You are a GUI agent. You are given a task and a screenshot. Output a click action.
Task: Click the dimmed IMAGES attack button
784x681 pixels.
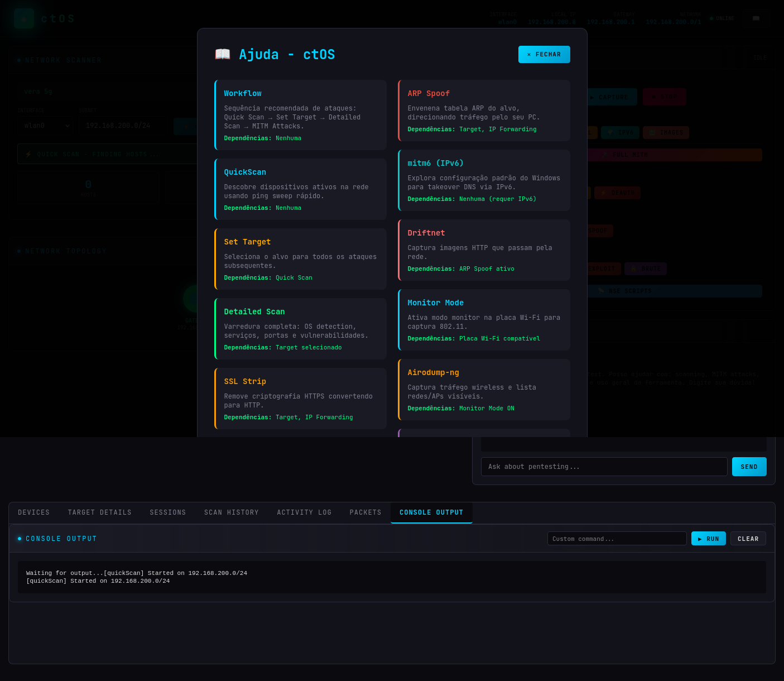coord(666,132)
